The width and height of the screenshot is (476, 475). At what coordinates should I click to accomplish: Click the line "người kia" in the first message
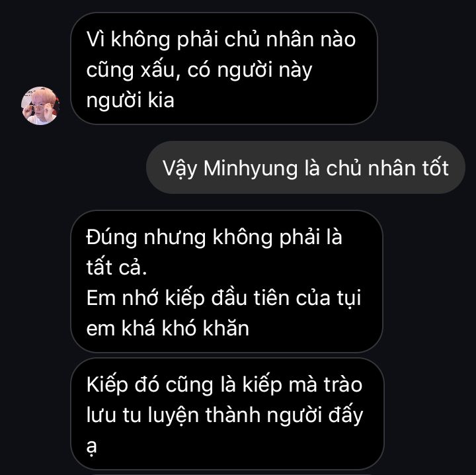[130, 100]
